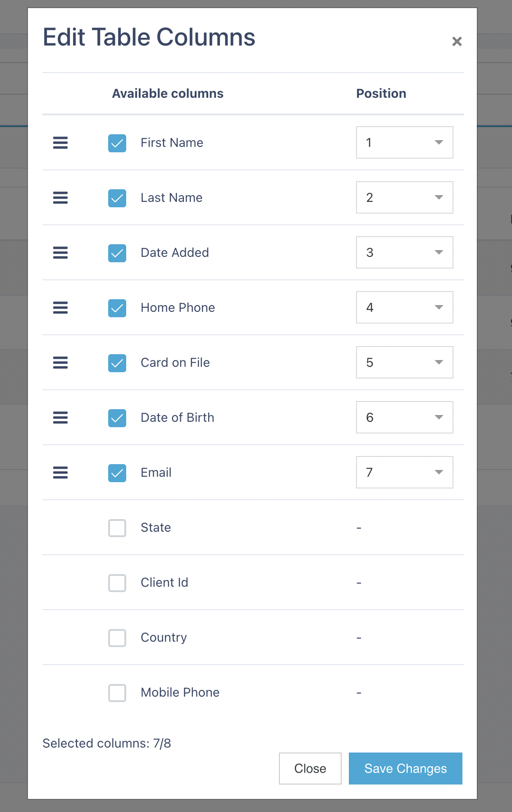Close the Edit Table Columns dialog with X
The image size is (512, 812).
tap(457, 41)
